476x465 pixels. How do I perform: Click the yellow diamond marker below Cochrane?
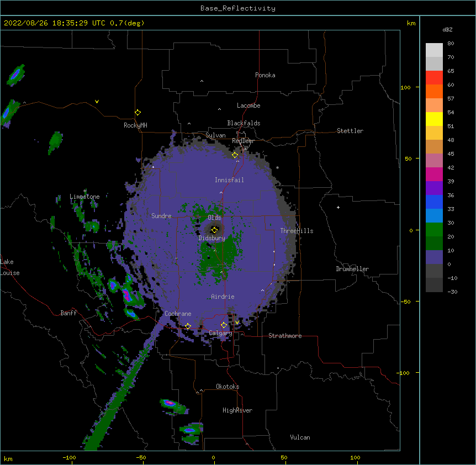pyautogui.click(x=188, y=326)
